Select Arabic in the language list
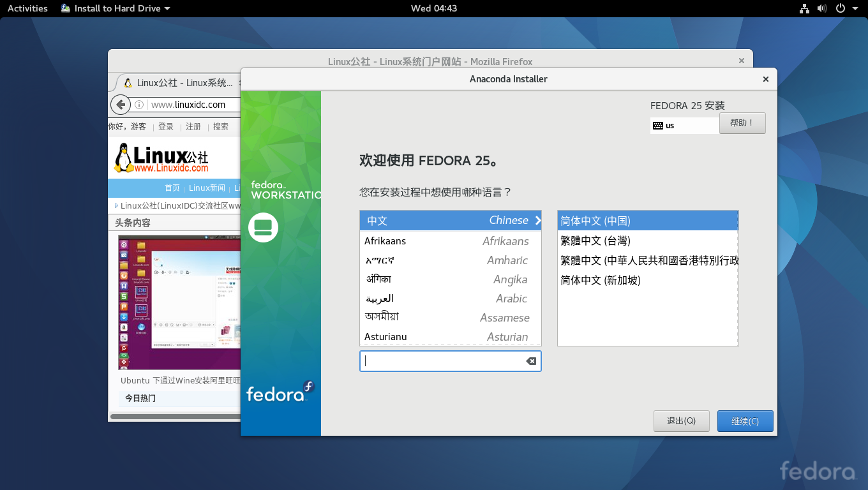The width and height of the screenshot is (868, 490). (x=451, y=298)
